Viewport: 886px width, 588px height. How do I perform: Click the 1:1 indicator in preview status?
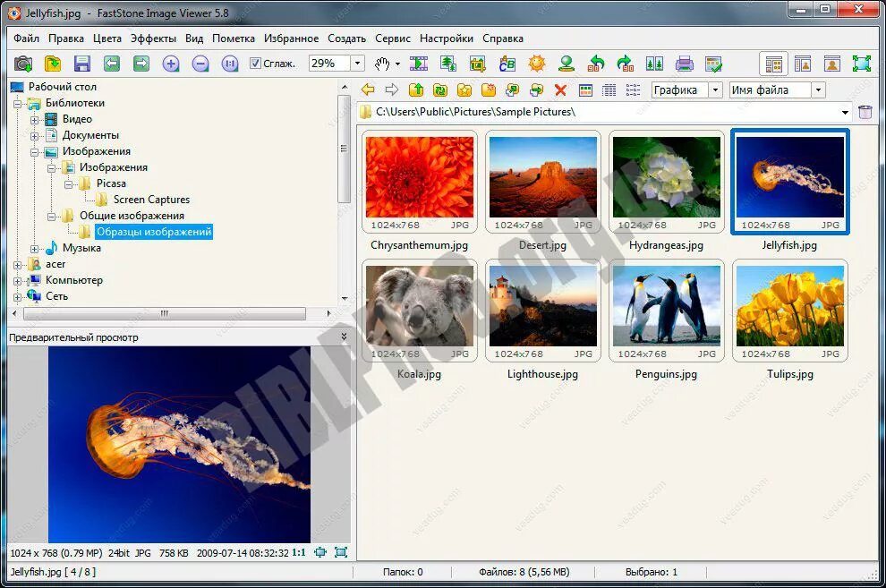[298, 552]
